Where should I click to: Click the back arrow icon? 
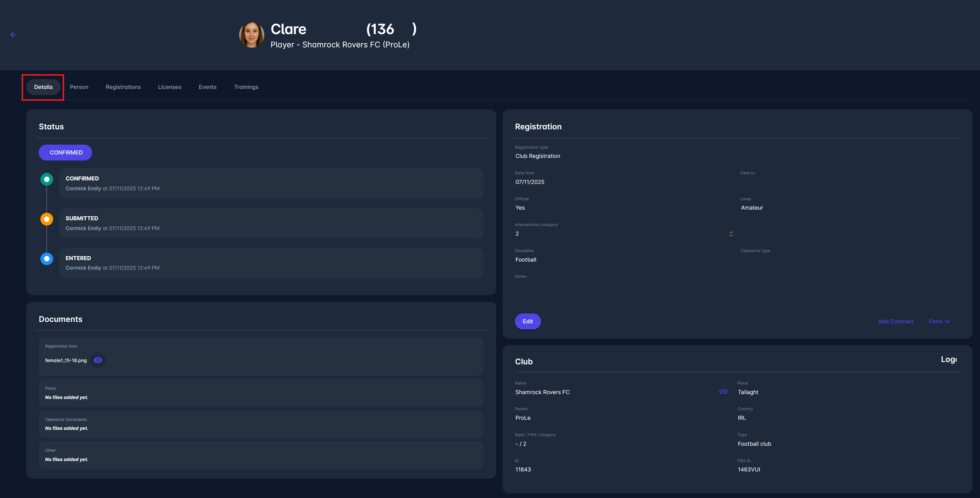click(13, 35)
